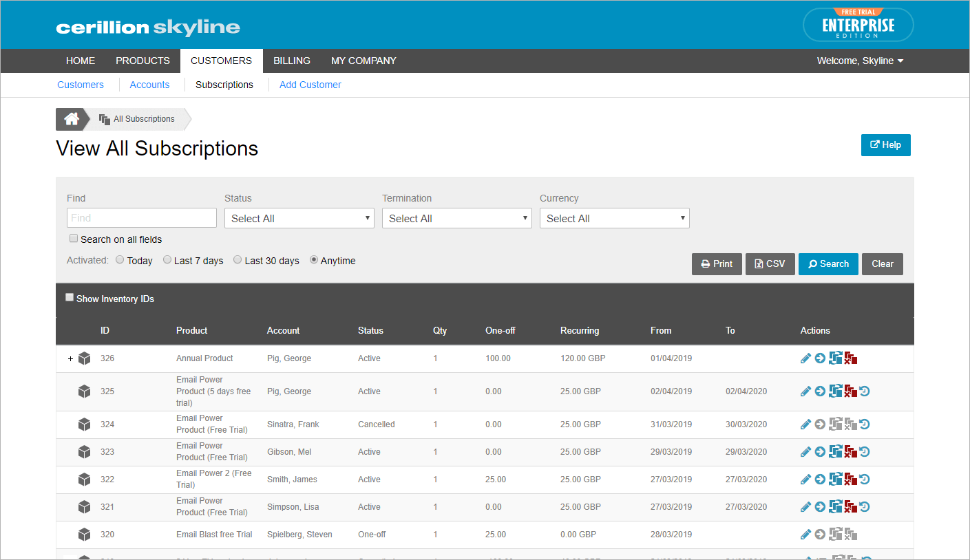Click the blue Search button
The image size is (970, 560).
828,264
